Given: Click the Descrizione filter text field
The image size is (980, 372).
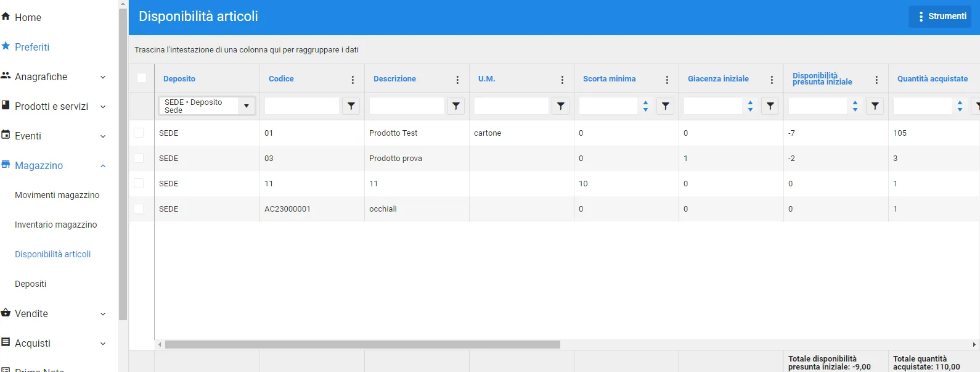Looking at the screenshot, I should coord(407,106).
